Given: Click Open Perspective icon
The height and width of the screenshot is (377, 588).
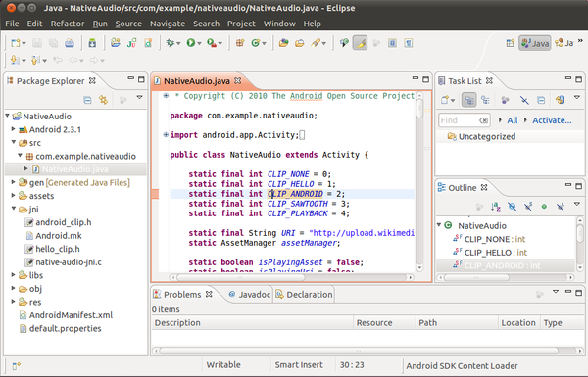Looking at the screenshot, I should point(510,43).
